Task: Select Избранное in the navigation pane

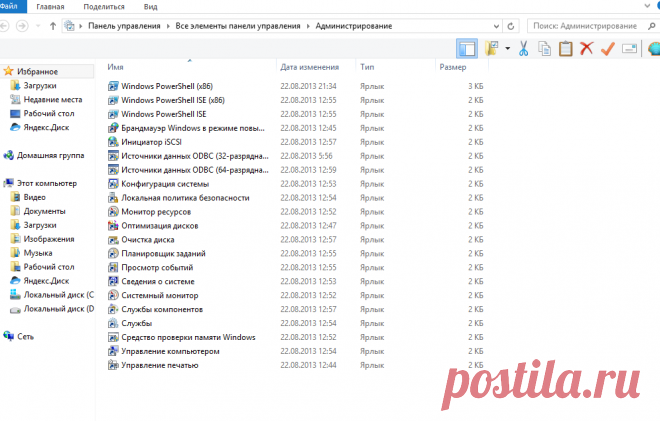Action: coord(37,72)
